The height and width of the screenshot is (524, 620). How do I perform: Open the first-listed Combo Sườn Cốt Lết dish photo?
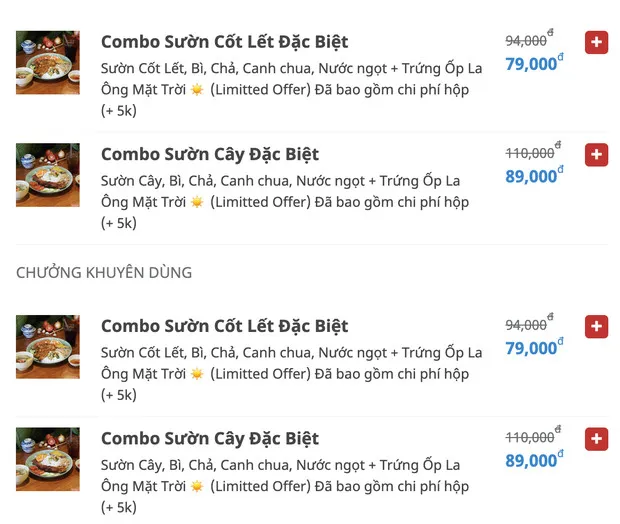point(47,62)
